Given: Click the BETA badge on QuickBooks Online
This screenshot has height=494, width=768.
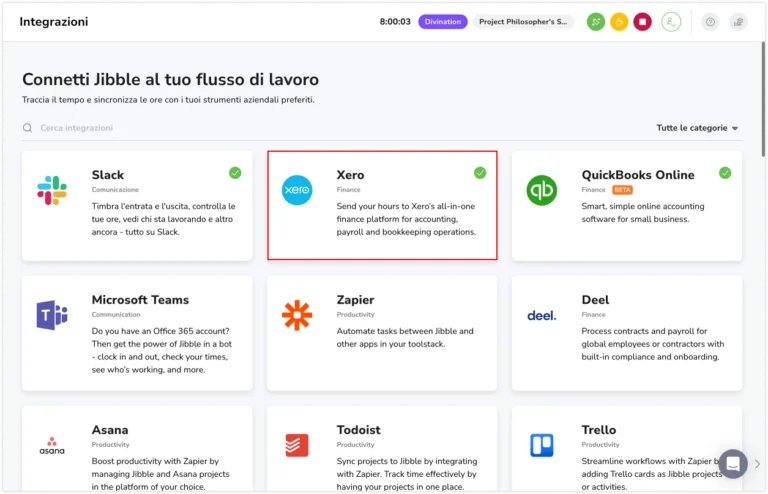Looking at the screenshot, I should 622,189.
